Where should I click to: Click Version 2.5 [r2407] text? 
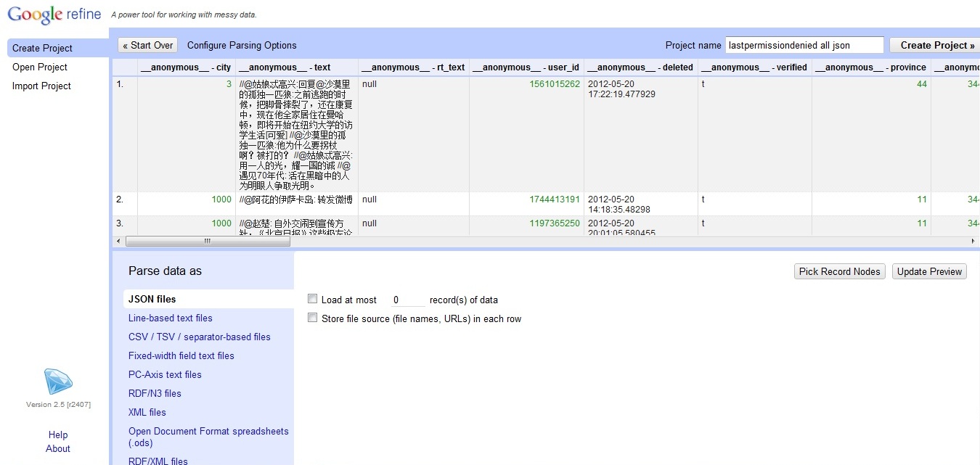click(58, 405)
